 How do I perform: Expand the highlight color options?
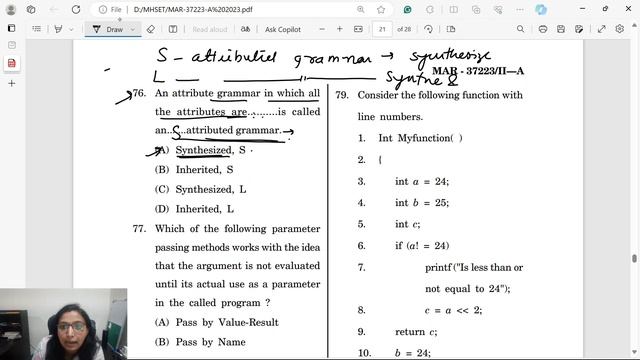71,29
